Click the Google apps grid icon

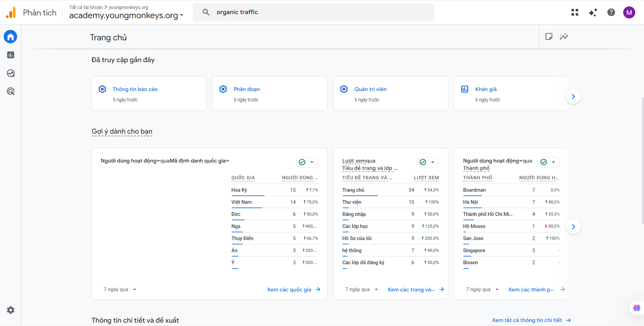point(575,12)
